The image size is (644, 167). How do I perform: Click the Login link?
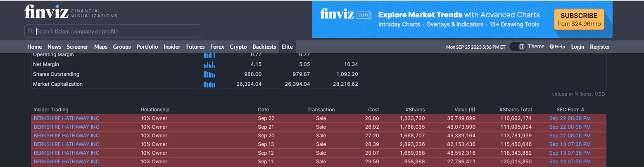[577, 47]
